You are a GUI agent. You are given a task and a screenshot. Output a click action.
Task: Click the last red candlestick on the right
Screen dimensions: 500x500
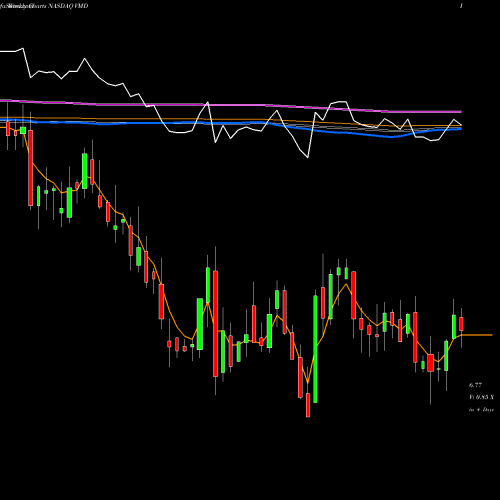[x=461, y=324]
